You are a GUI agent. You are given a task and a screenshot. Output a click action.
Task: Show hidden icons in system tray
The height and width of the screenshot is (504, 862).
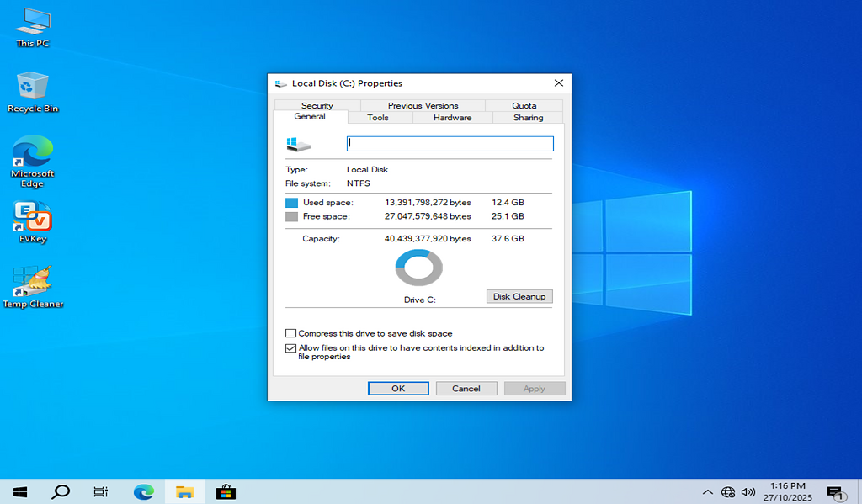[x=707, y=492]
